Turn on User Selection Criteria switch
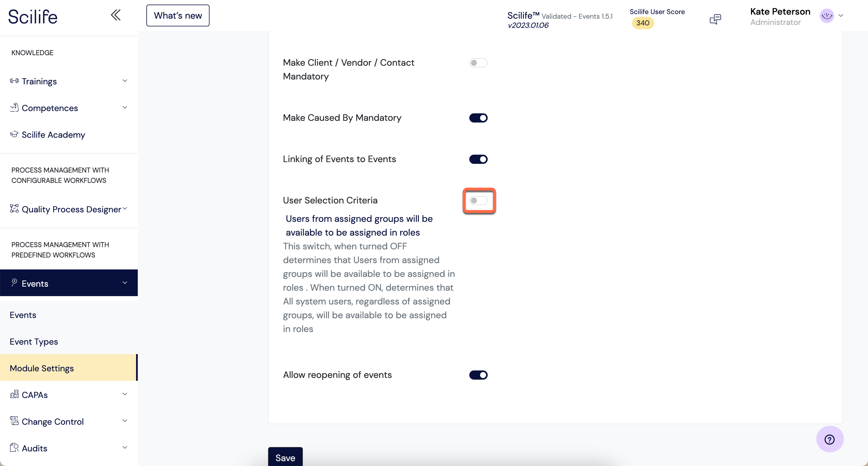This screenshot has height=466, width=868. click(x=478, y=201)
